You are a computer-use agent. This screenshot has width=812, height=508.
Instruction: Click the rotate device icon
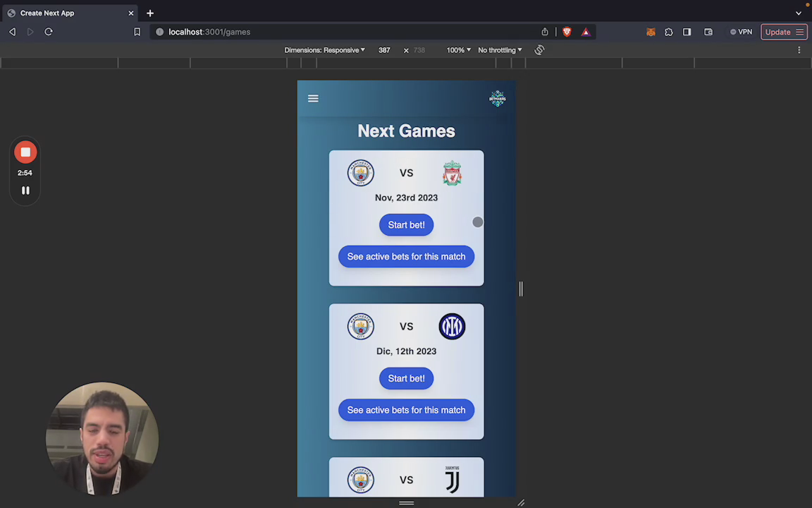[x=539, y=50]
